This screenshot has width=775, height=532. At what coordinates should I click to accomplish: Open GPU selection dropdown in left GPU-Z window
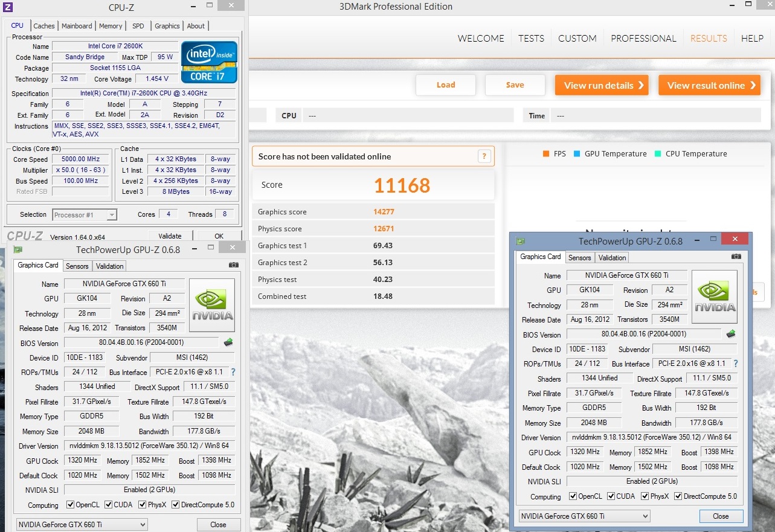click(x=82, y=525)
